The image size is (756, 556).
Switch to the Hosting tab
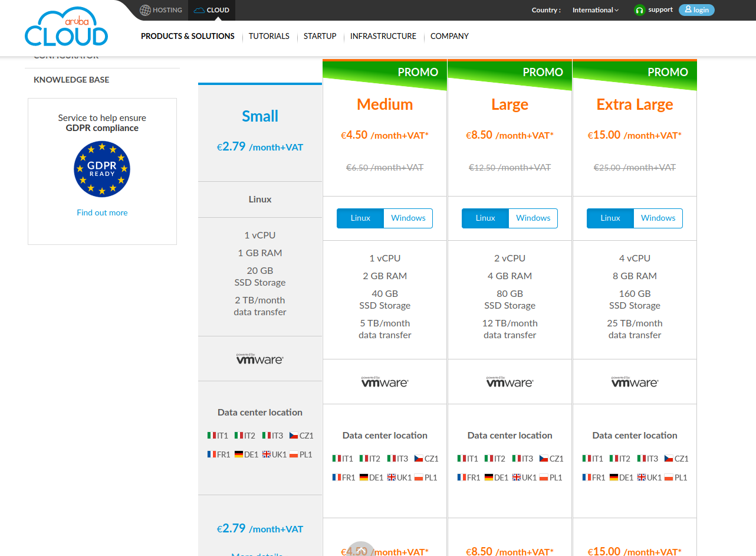161,10
